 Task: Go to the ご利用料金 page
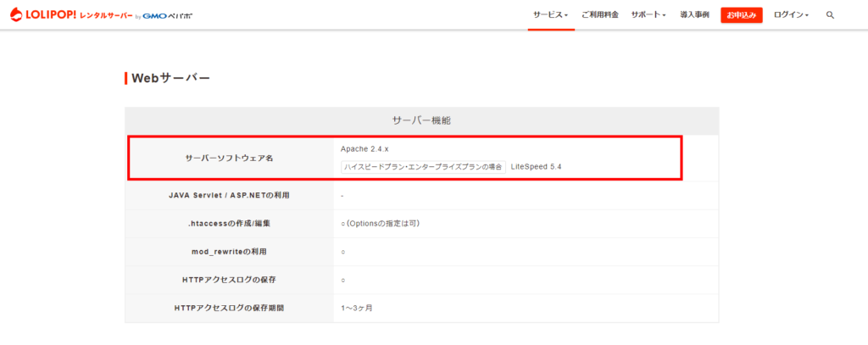tap(599, 15)
